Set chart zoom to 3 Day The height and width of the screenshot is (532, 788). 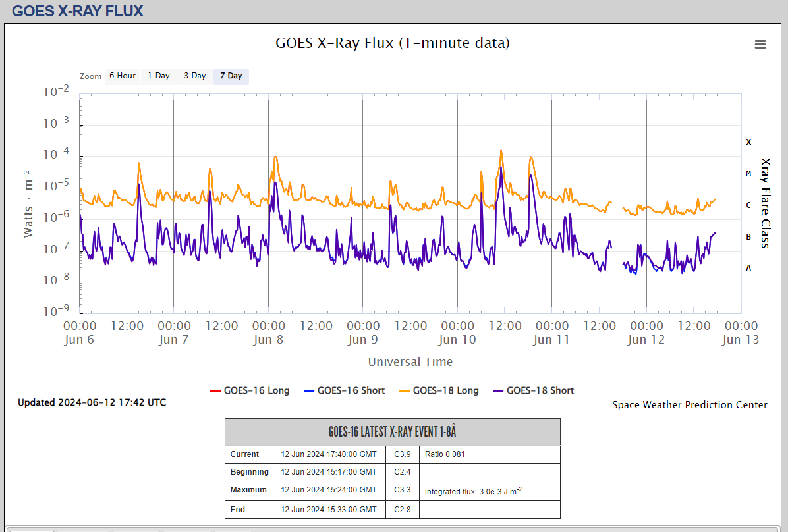click(x=194, y=76)
